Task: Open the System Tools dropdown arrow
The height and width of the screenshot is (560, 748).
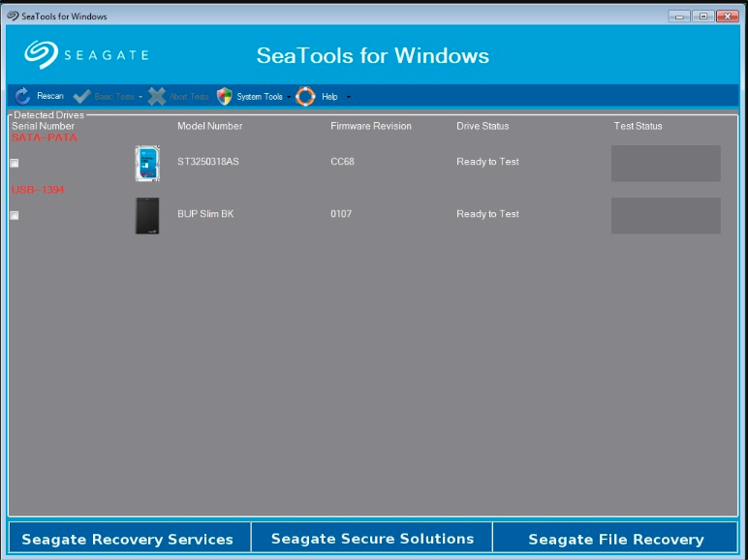Action: click(x=289, y=97)
